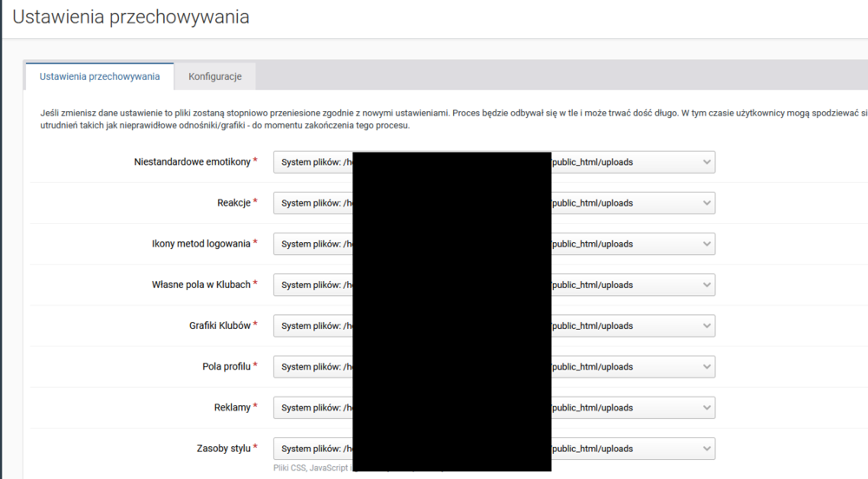This screenshot has height=479, width=868.
Task: Click the Reakcje field label
Action: point(233,203)
